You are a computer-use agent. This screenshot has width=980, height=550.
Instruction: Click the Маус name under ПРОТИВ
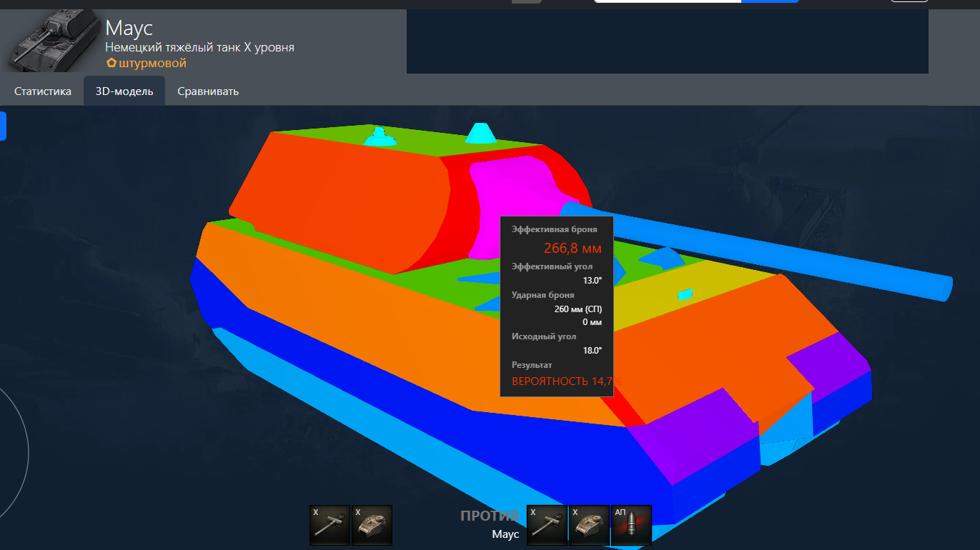[x=506, y=534]
